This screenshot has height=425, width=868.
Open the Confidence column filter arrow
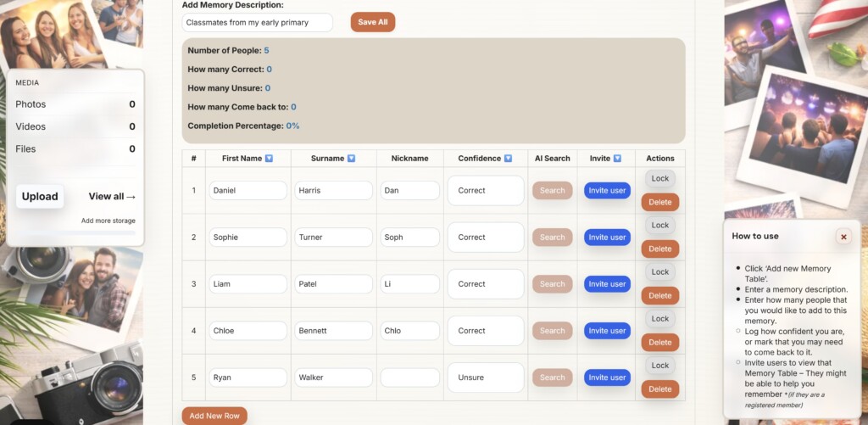509,159
